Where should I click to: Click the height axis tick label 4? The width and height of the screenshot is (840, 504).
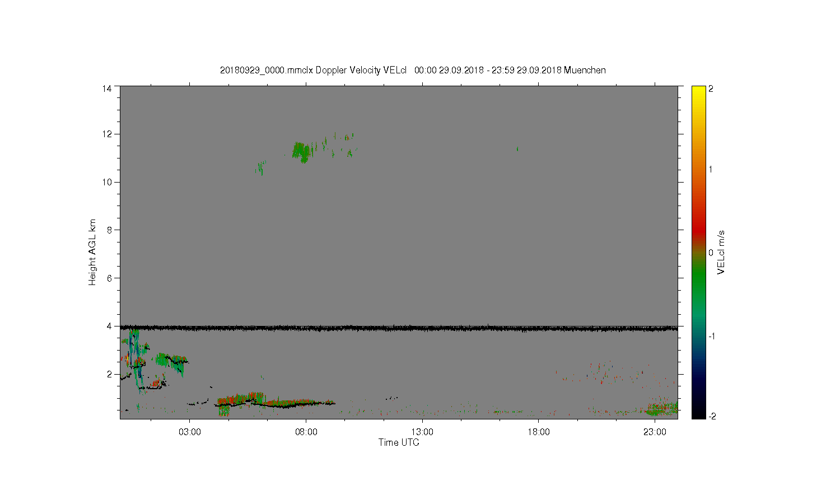click(x=109, y=326)
